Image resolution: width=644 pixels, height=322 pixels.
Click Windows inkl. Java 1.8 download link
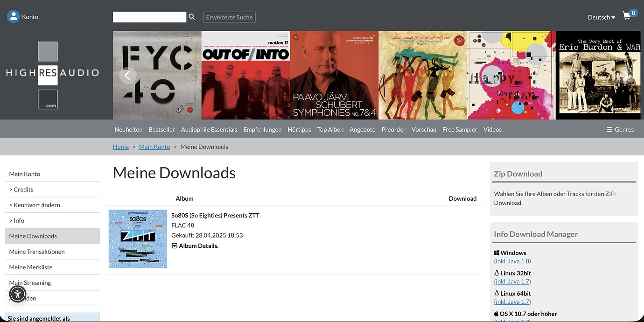[x=512, y=261]
